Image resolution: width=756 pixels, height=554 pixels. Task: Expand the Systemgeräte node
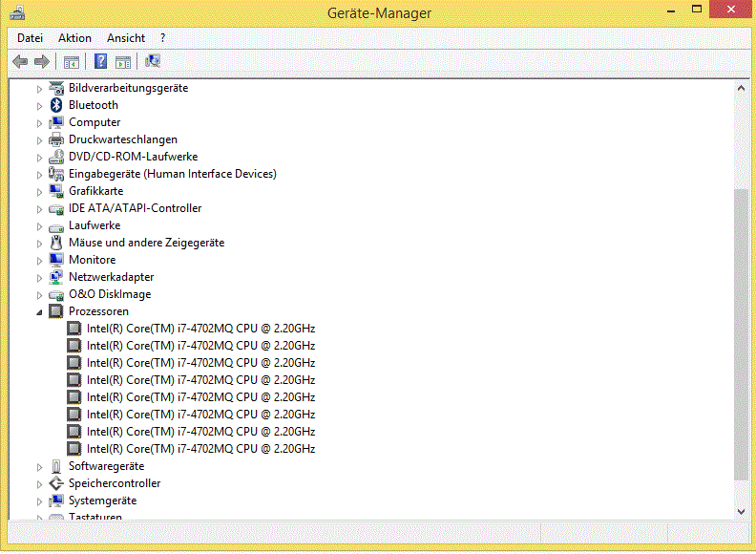pos(39,501)
